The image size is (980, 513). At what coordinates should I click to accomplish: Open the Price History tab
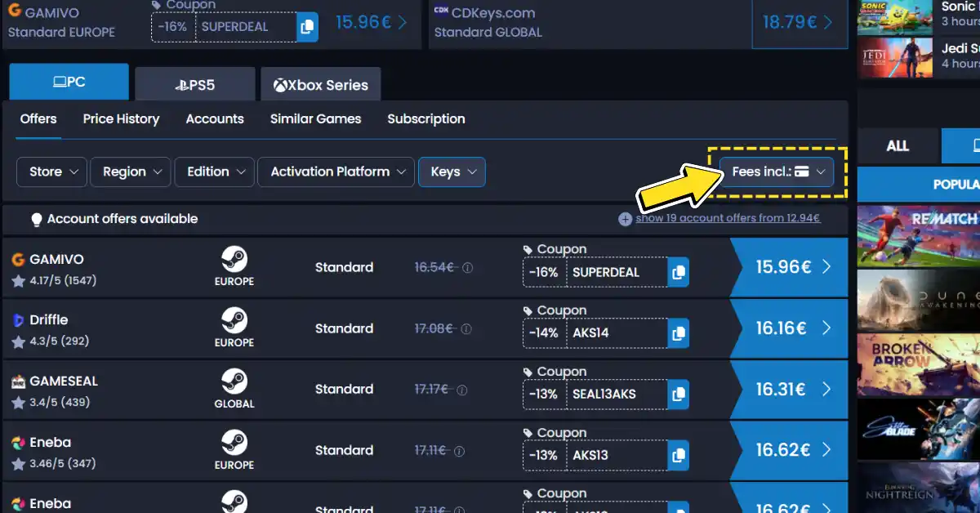[121, 118]
